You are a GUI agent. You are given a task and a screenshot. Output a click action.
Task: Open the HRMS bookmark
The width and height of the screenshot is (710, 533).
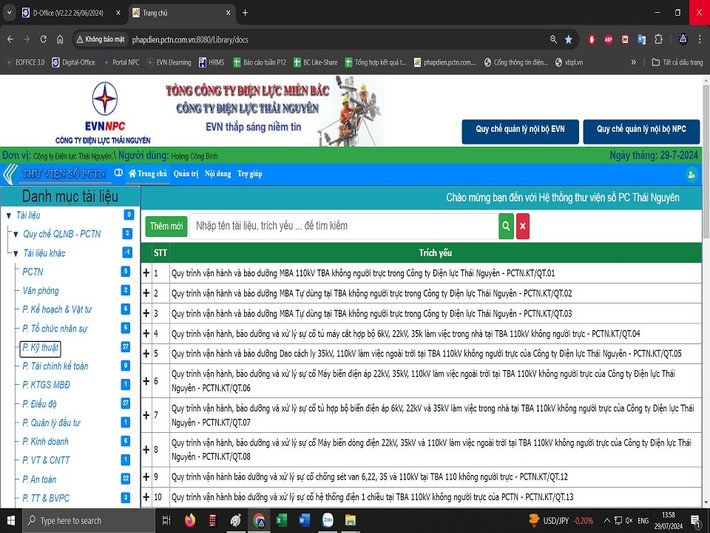(x=211, y=62)
